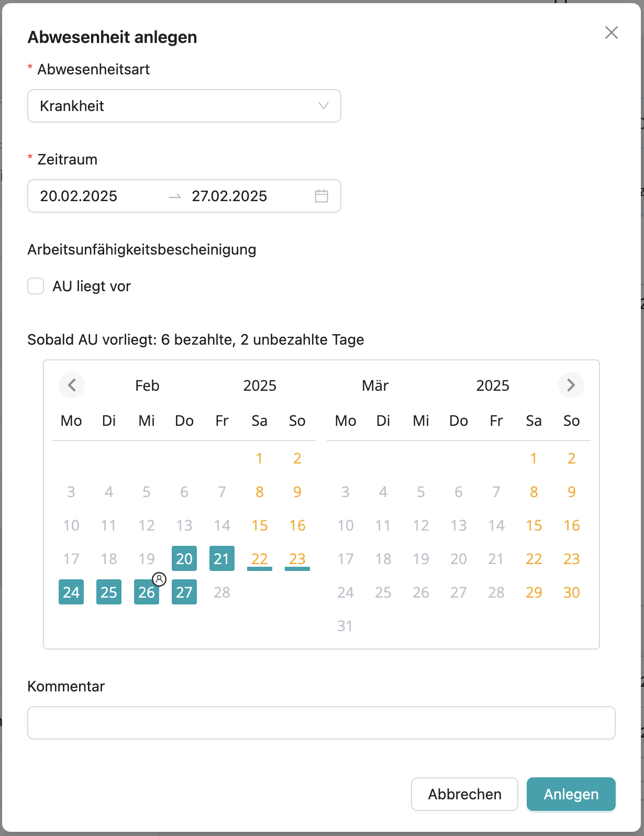The height and width of the screenshot is (836, 644).
Task: Enable the 'AU liegt vor' checkbox
Action: (35, 286)
